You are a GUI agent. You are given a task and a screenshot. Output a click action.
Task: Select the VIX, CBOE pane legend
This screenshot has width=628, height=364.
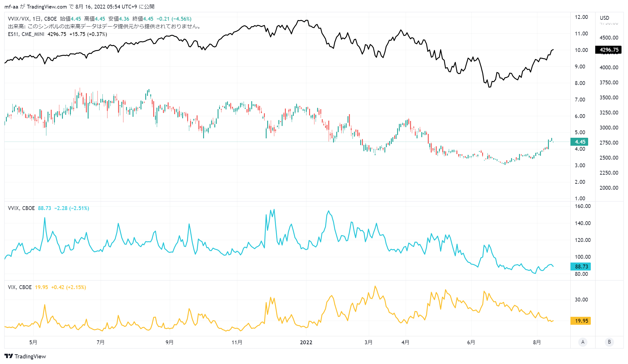20,287
